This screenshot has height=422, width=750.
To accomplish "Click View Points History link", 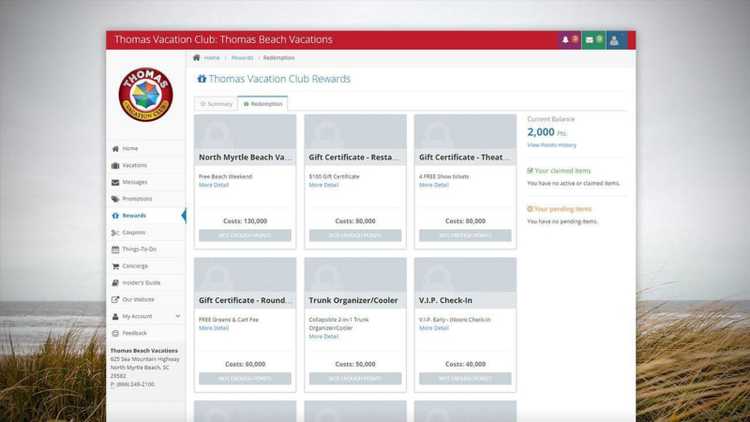I will [551, 145].
